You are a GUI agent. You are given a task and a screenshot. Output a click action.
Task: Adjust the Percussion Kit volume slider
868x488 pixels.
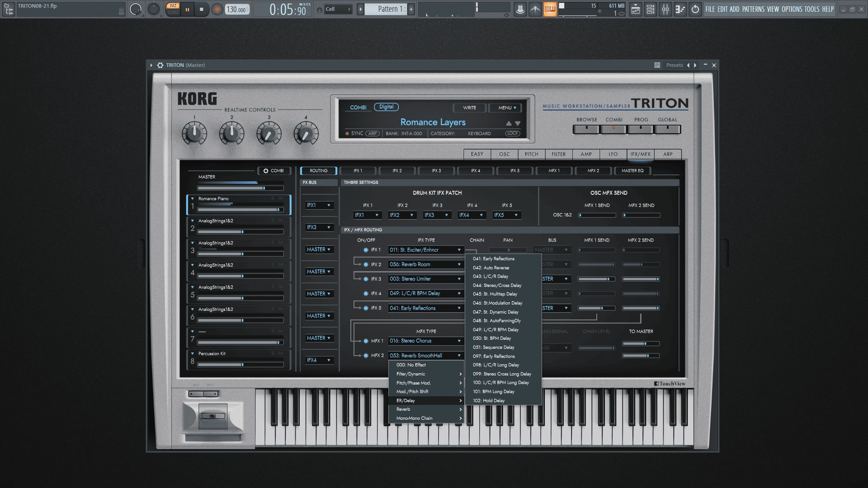(240, 365)
